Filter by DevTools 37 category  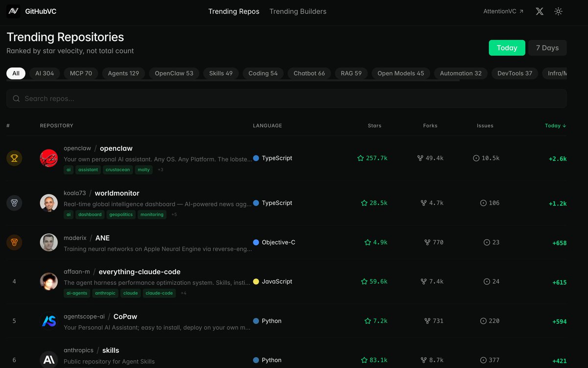click(515, 73)
